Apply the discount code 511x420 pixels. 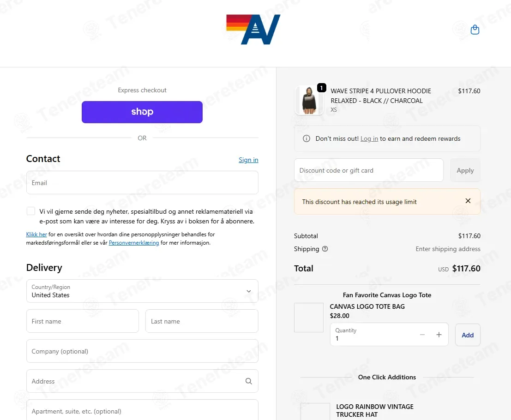[x=465, y=170]
